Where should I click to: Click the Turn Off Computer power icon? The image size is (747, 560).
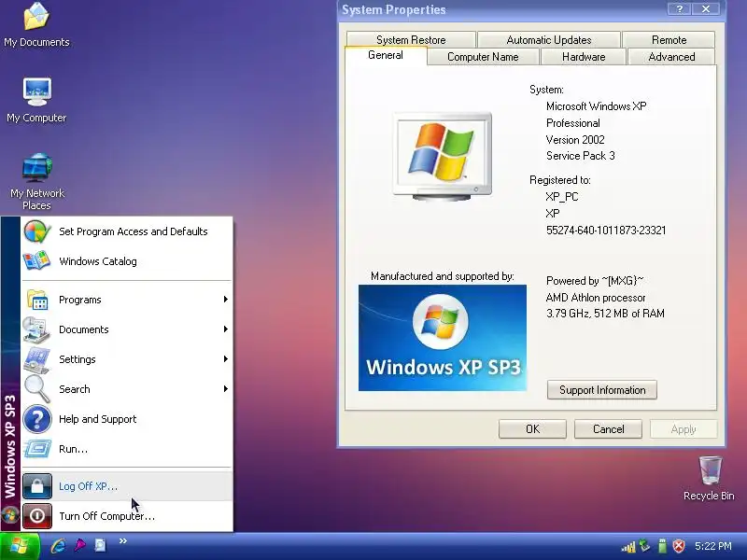[x=37, y=516]
